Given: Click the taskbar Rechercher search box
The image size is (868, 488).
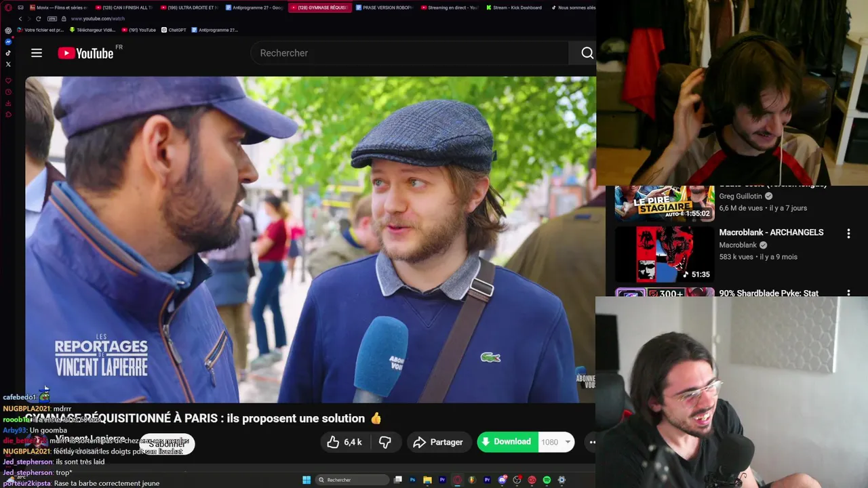Looking at the screenshot, I should 352,480.
